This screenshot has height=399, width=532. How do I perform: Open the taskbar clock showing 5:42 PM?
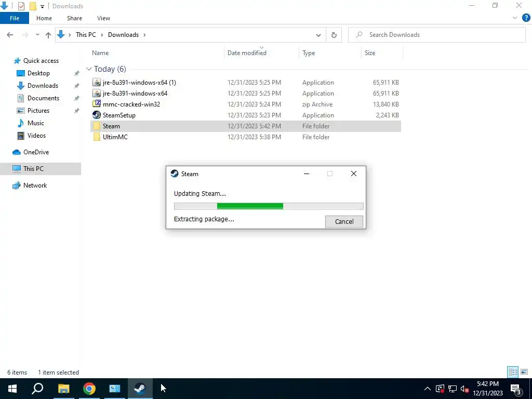pos(488,389)
